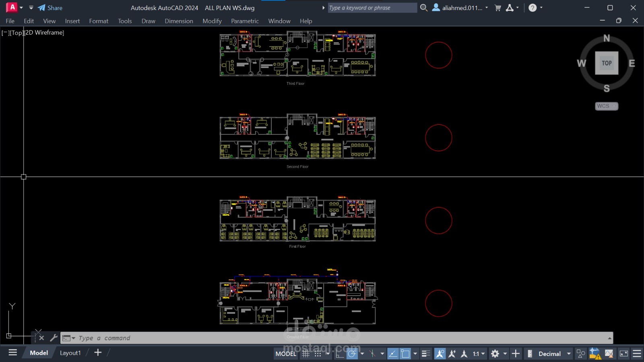Open the WCS coordinate system dropdown
This screenshot has width=644, height=362.
607,106
